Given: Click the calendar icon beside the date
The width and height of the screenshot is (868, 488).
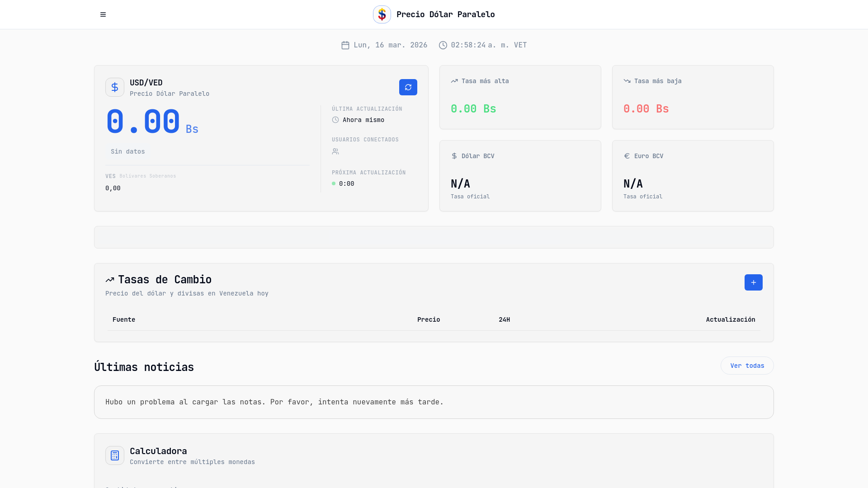Looking at the screenshot, I should click(345, 45).
